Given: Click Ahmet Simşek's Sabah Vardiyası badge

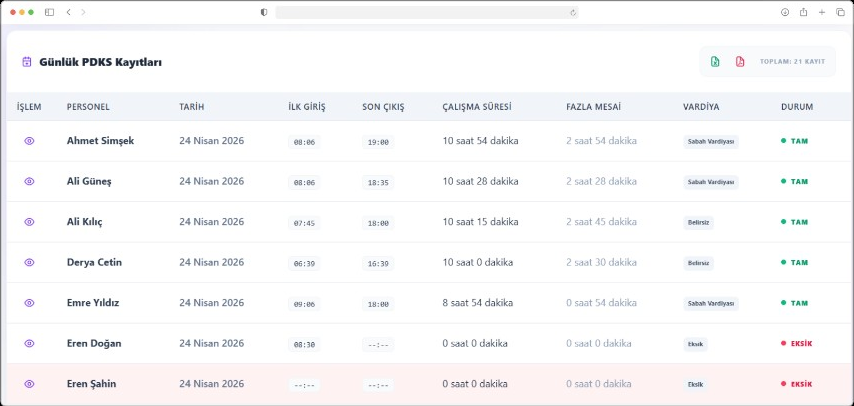Looking at the screenshot, I should coord(711,142).
